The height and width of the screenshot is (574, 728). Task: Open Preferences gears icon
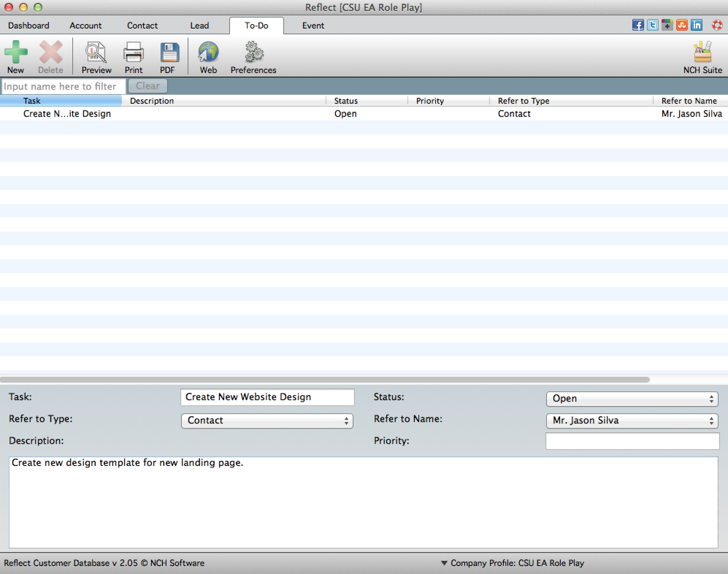tap(253, 52)
